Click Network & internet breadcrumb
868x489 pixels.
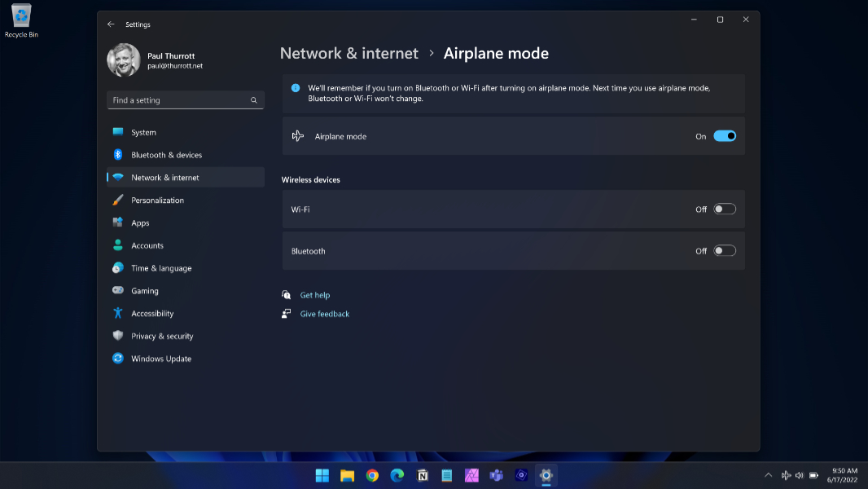coord(349,54)
